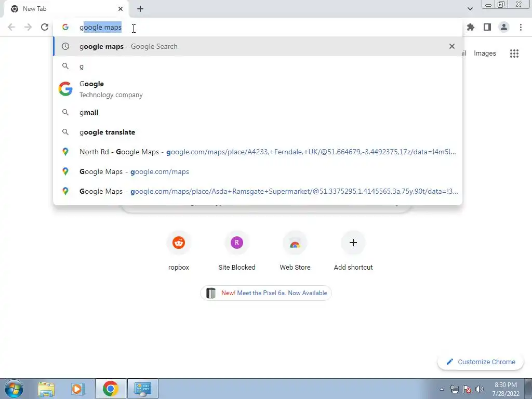The height and width of the screenshot is (399, 532).
Task: Choose the Google Technology company suggestion
Action: [x=258, y=89]
